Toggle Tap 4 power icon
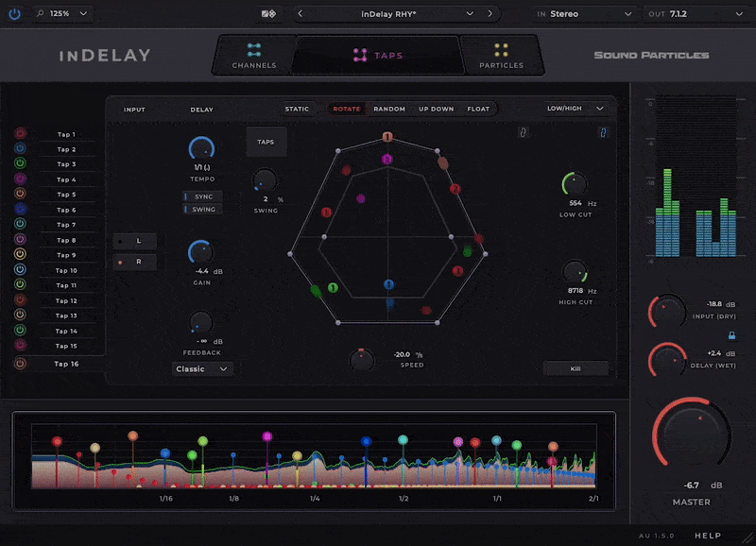Screen dimensions: 756x546 coord(20,179)
